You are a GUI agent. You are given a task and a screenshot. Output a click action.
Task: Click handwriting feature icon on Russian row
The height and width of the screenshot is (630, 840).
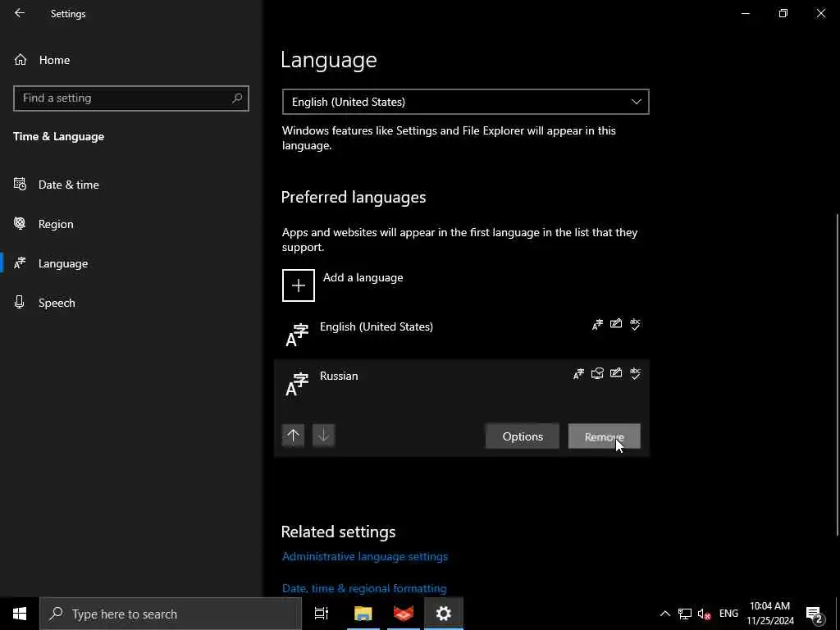coord(616,373)
